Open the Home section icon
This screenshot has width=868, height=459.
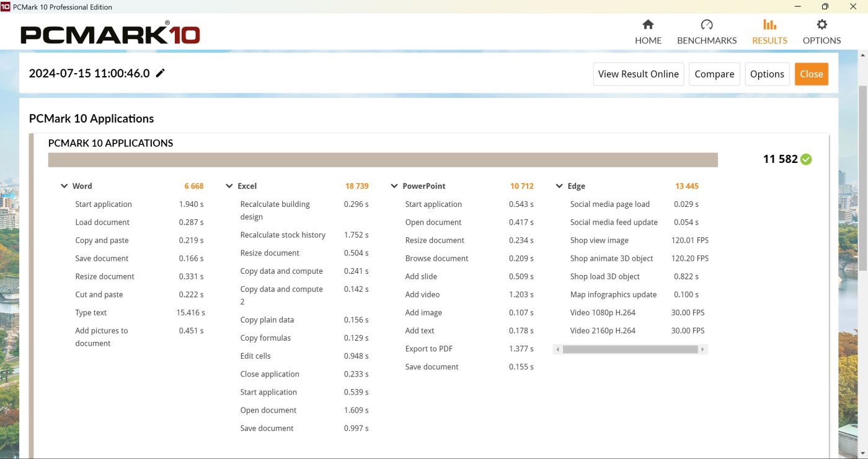(648, 25)
